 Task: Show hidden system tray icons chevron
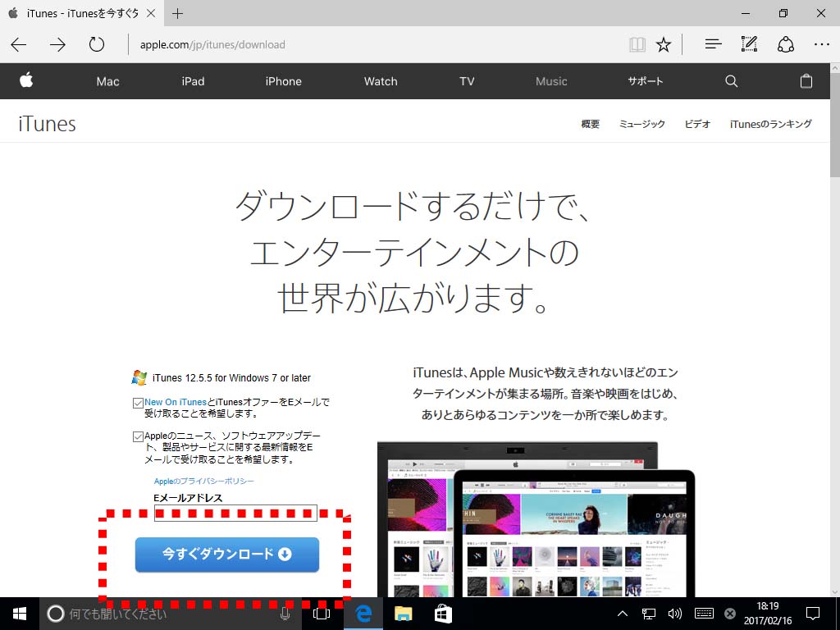point(622,614)
